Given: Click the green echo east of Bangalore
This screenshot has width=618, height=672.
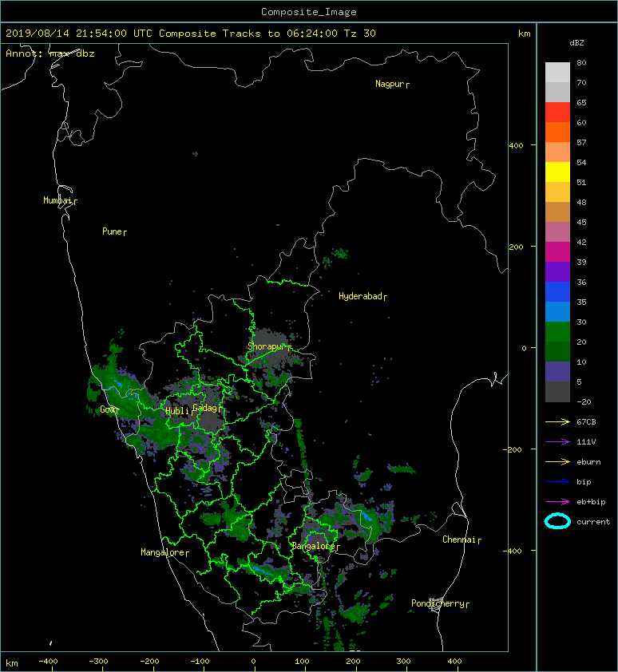Looking at the screenshot, I should (371, 521).
